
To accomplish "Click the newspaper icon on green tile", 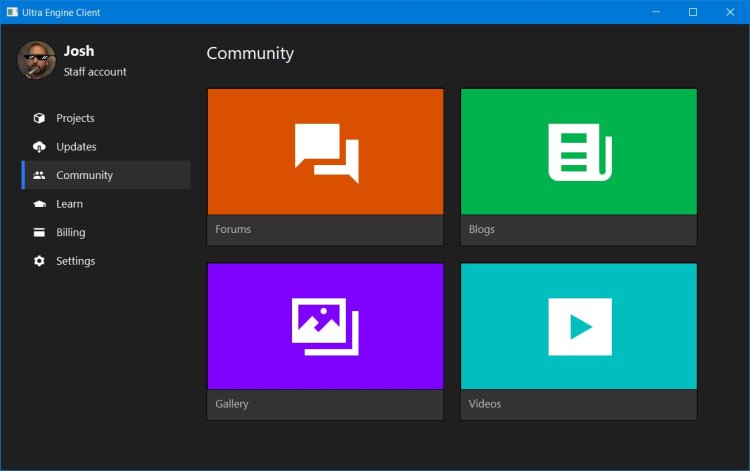I will [x=579, y=152].
